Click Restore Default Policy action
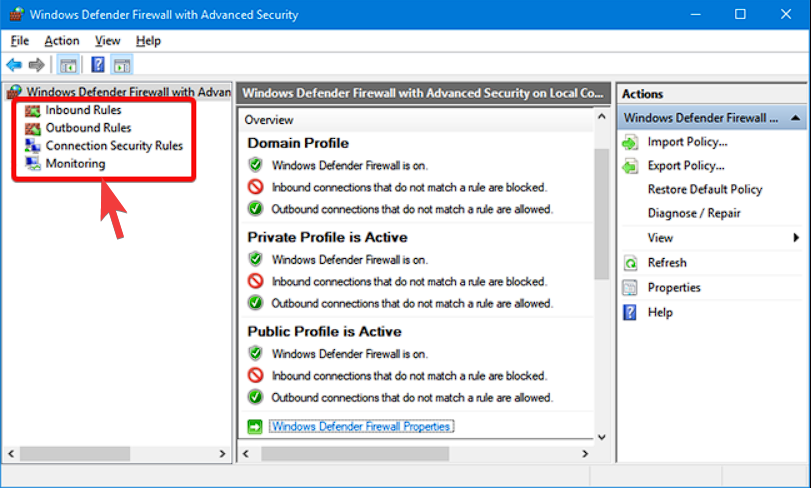 (704, 190)
